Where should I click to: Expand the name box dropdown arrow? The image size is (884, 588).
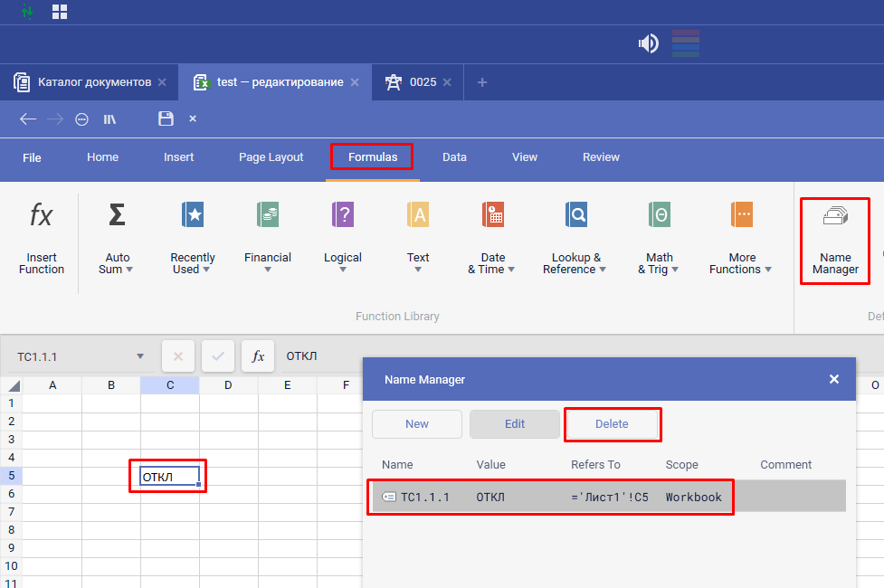[x=140, y=356]
